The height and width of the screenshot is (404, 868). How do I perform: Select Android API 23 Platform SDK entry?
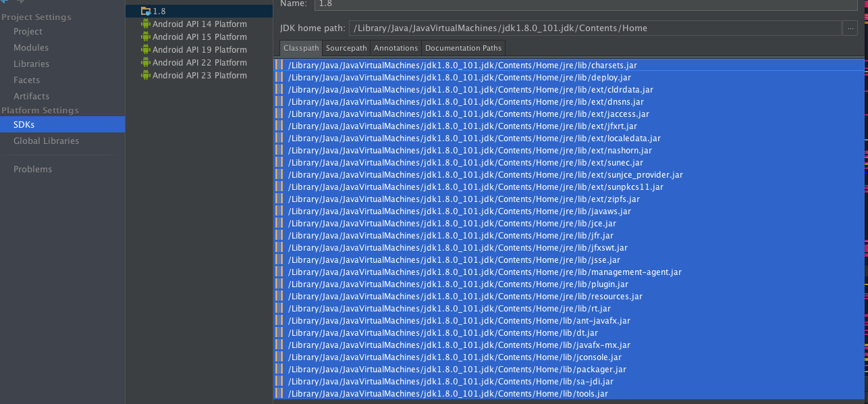point(199,76)
